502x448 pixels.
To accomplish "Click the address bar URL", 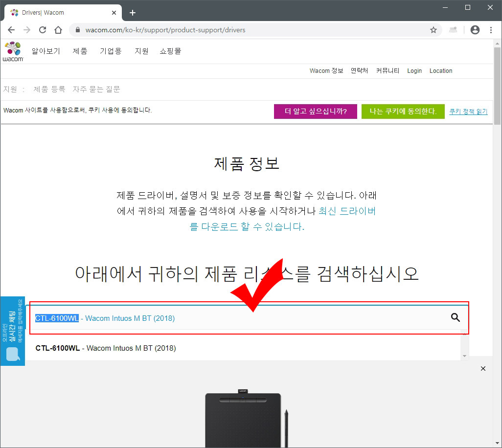I will [x=165, y=30].
